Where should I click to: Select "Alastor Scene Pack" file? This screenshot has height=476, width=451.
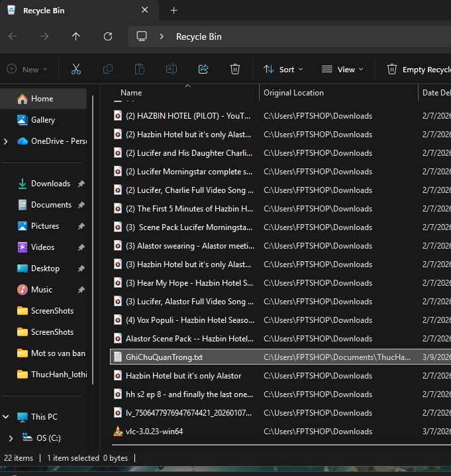[x=281, y=339]
